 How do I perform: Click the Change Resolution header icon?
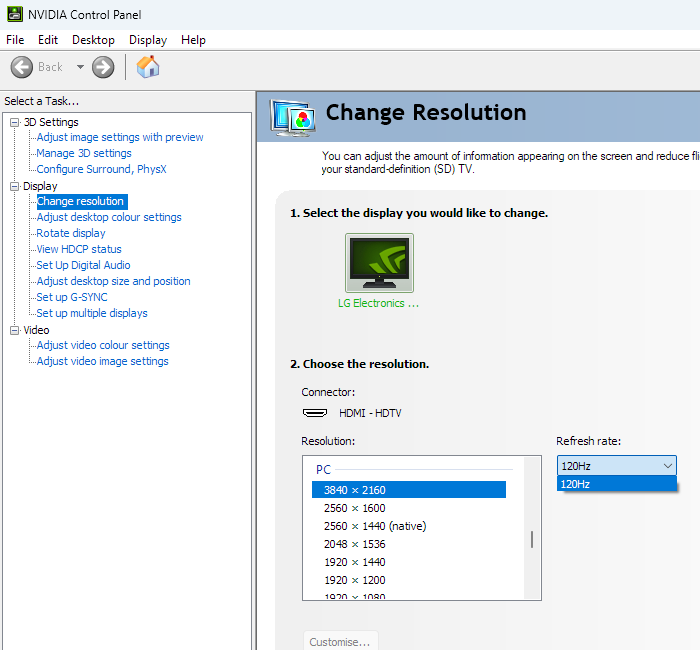point(293,118)
